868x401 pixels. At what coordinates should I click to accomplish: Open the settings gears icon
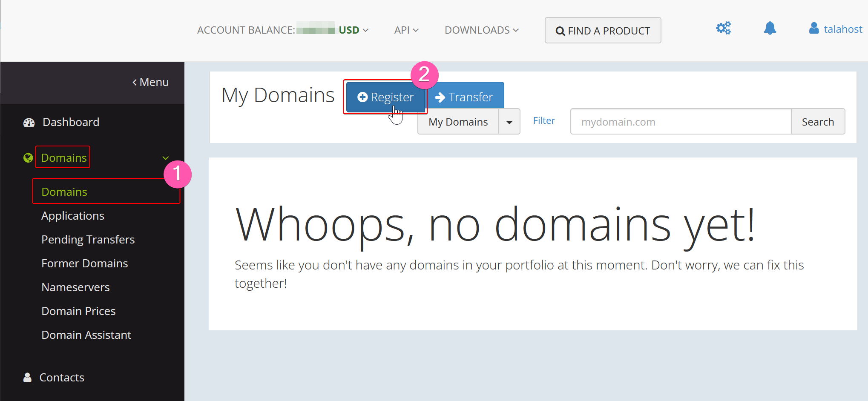coord(723,29)
